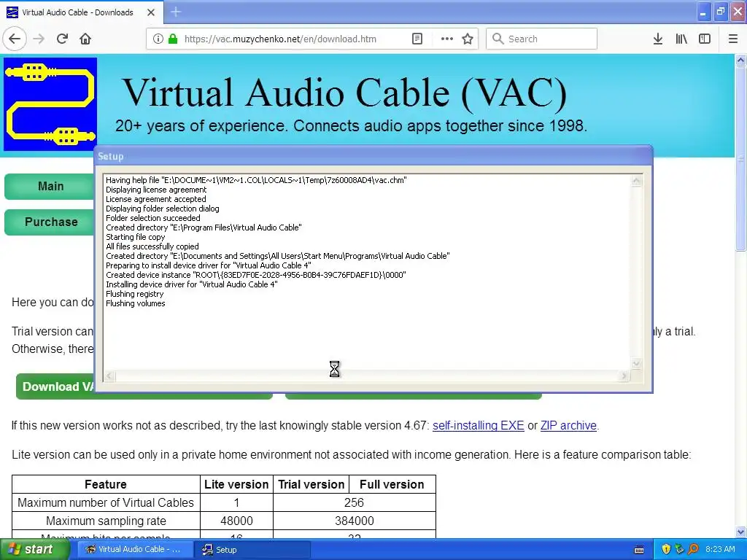The image size is (747, 560).
Task: Click the 384000 table cell
Action: 354,521
